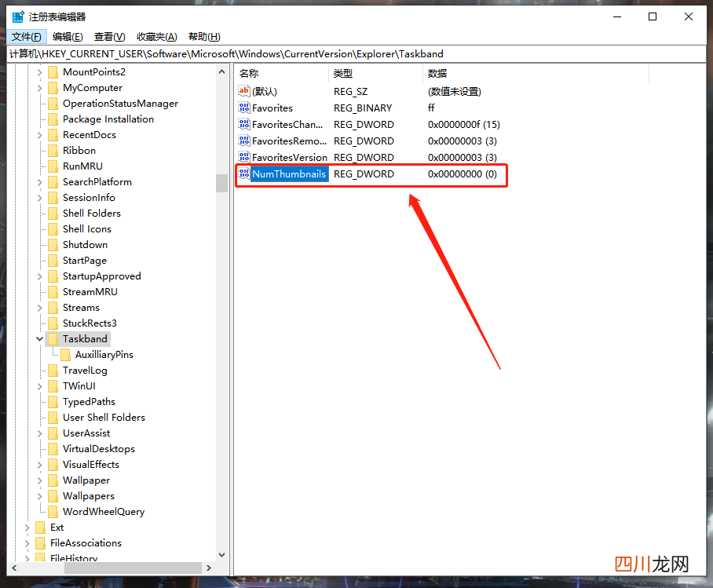Image resolution: width=713 pixels, height=588 pixels.
Task: Select the User Shell Folders key
Action: tap(104, 418)
